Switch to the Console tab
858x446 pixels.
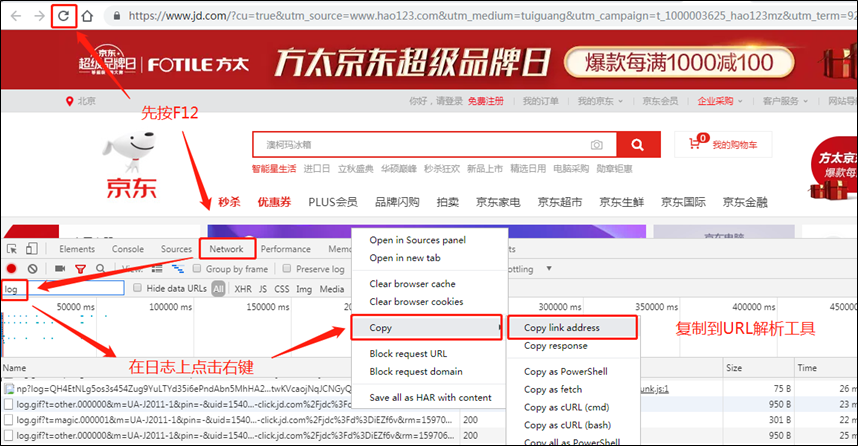click(x=128, y=249)
